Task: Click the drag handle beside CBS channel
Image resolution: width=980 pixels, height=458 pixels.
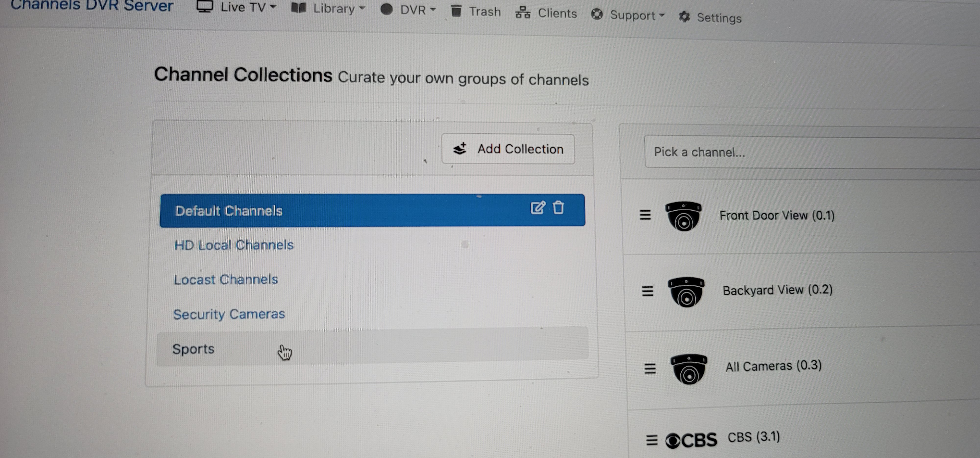Action: coord(652,440)
